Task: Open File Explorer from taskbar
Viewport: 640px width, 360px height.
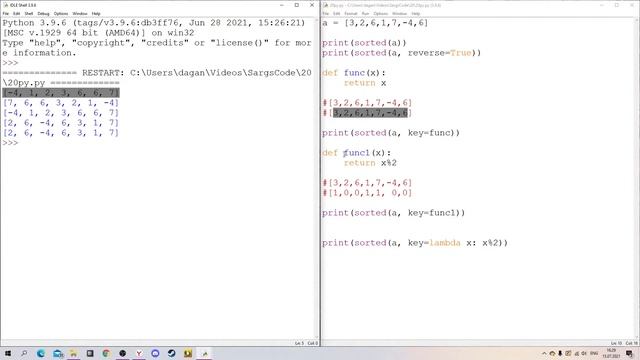Action: [x=73, y=353]
